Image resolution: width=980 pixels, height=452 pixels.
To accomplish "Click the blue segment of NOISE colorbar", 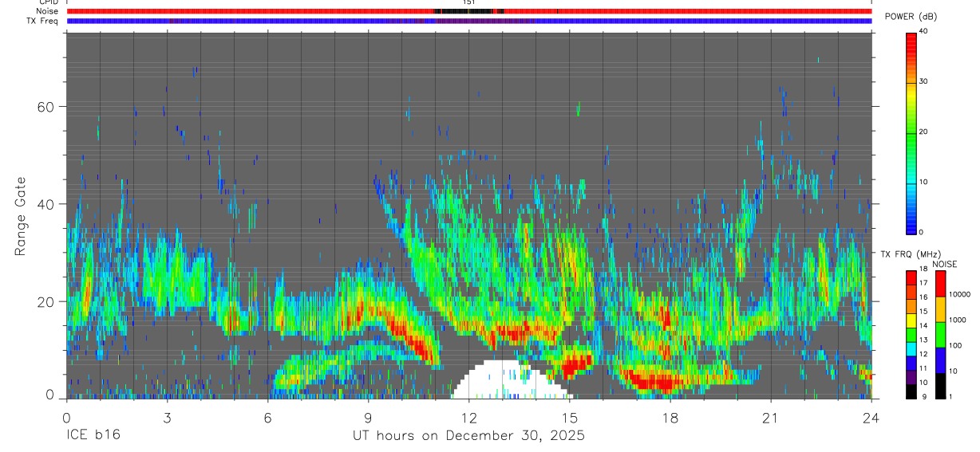I will pyautogui.click(x=940, y=360).
